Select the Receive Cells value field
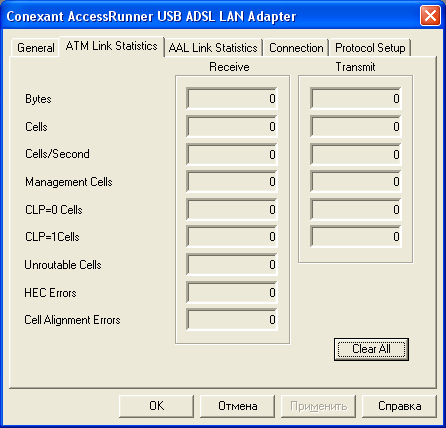Viewport: 446px width, 428px height. (232, 126)
